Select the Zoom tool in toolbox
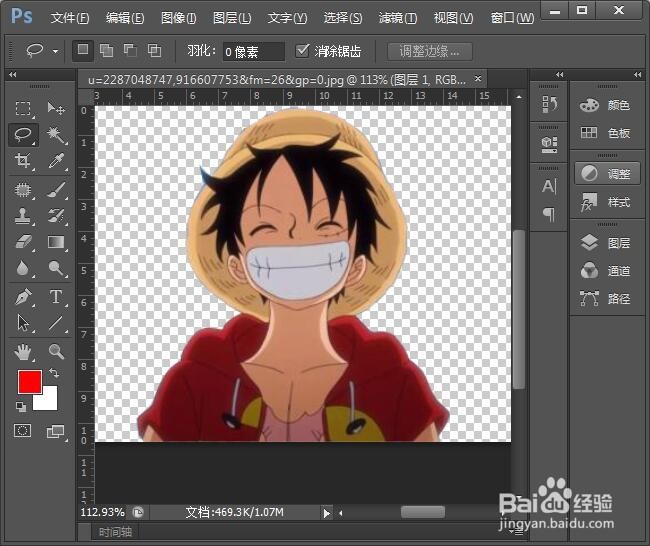The width and height of the screenshot is (650, 546). click(x=56, y=352)
